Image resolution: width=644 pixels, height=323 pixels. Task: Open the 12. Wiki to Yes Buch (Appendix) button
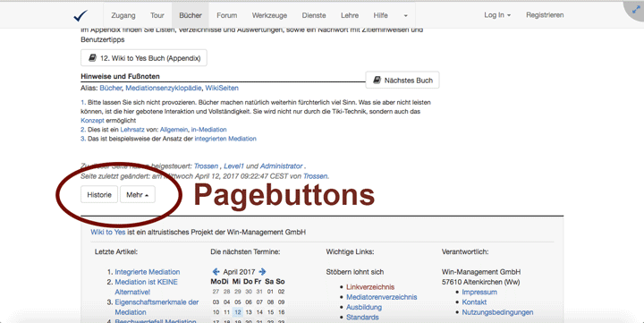pyautogui.click(x=144, y=58)
